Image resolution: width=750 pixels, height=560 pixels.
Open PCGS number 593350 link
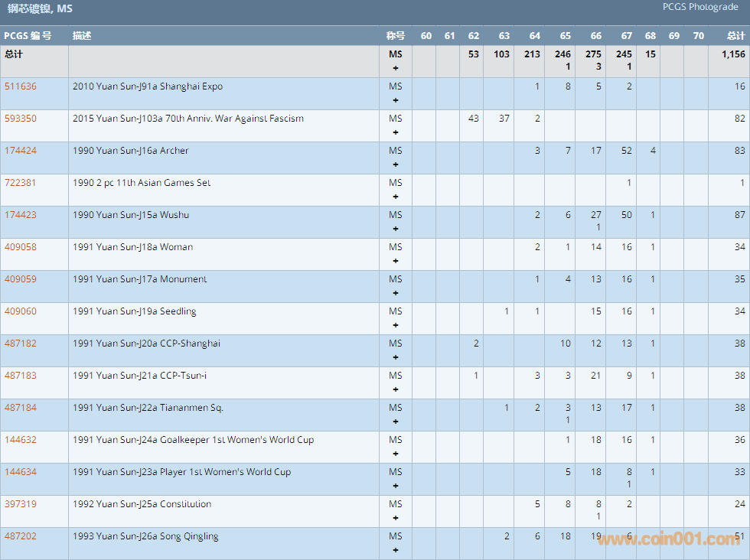tap(21, 119)
